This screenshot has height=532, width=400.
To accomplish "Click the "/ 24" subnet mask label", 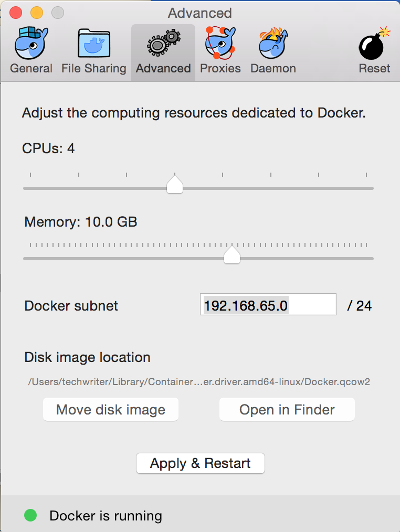I will pyautogui.click(x=360, y=306).
